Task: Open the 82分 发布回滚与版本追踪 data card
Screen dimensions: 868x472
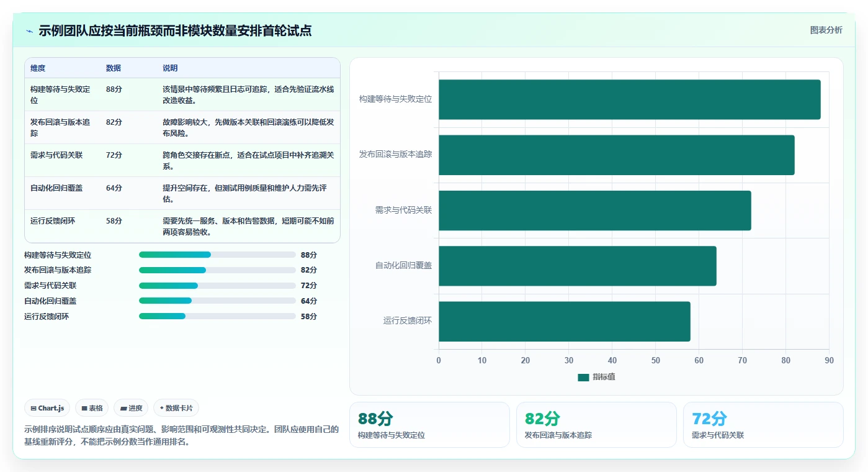Action: click(596, 425)
